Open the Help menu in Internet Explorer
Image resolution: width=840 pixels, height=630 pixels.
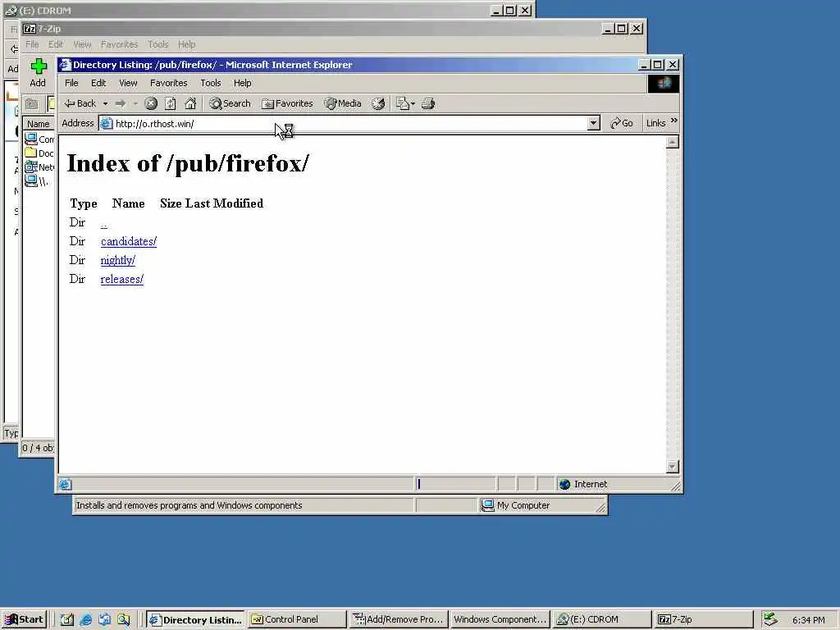(243, 83)
